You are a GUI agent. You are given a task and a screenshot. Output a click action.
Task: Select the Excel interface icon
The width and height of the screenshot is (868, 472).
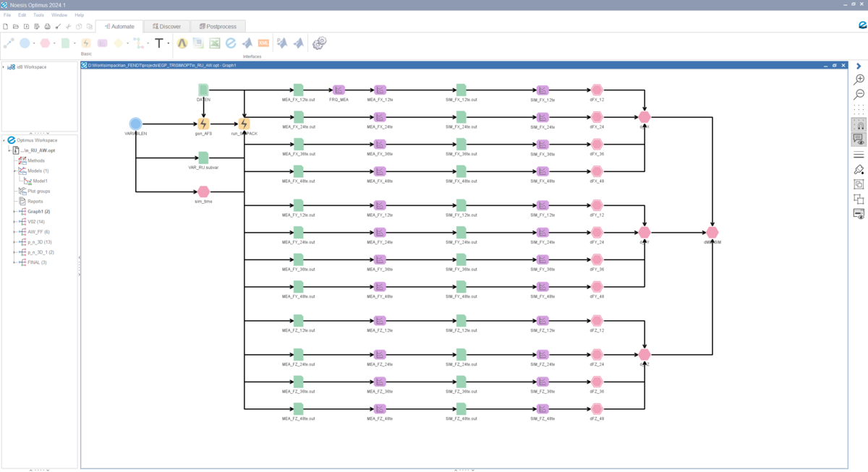click(x=215, y=43)
